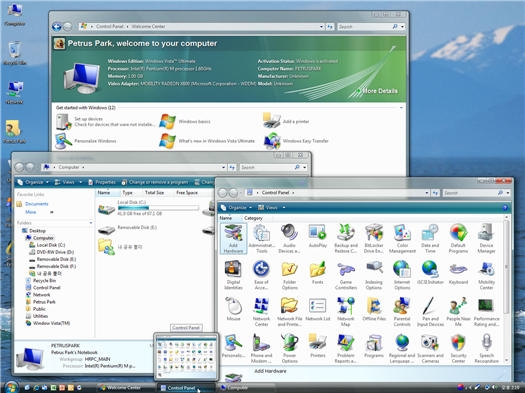The width and height of the screenshot is (525, 393).
Task: Open Backup and Restore Center icon
Action: [x=346, y=239]
